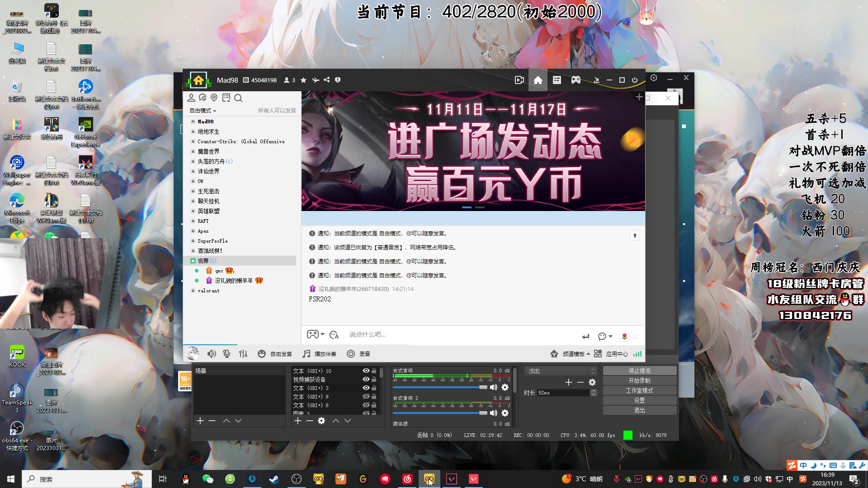The width and height of the screenshot is (868, 488).
Task: Select the 绝地求生 channel
Action: point(208,131)
